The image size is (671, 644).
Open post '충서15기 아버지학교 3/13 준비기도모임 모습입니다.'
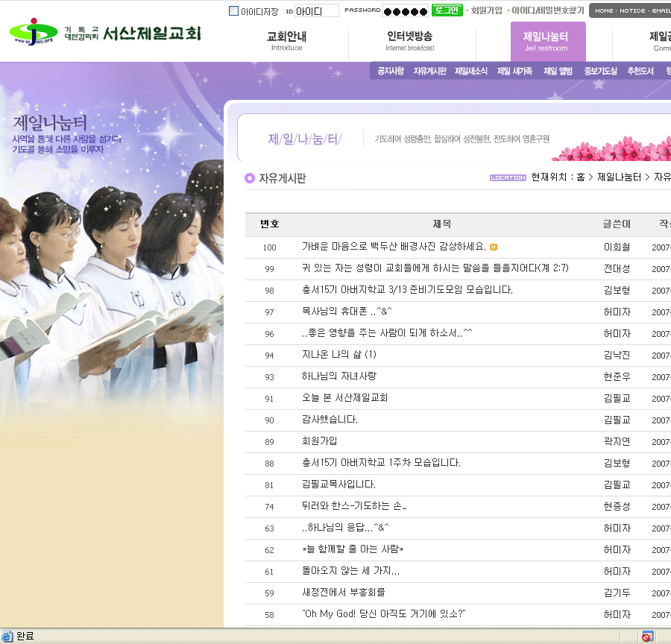(x=407, y=290)
